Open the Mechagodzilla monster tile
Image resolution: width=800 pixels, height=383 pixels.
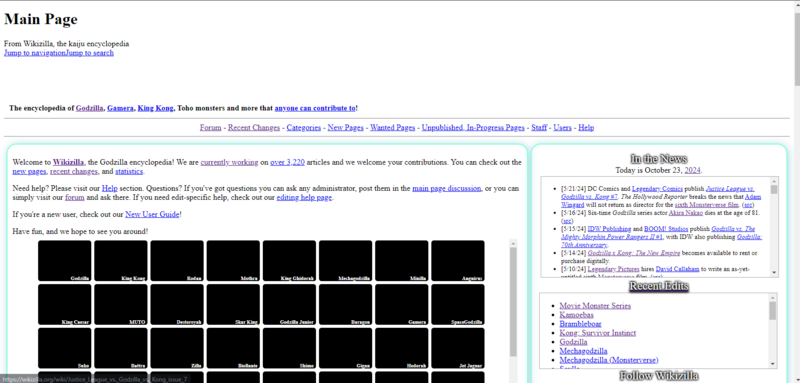(345, 261)
